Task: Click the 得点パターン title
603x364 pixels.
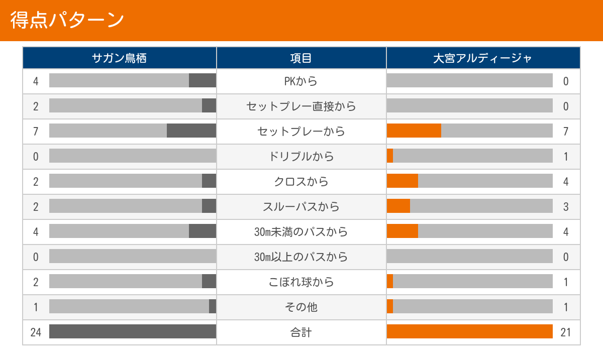Action: (67, 20)
